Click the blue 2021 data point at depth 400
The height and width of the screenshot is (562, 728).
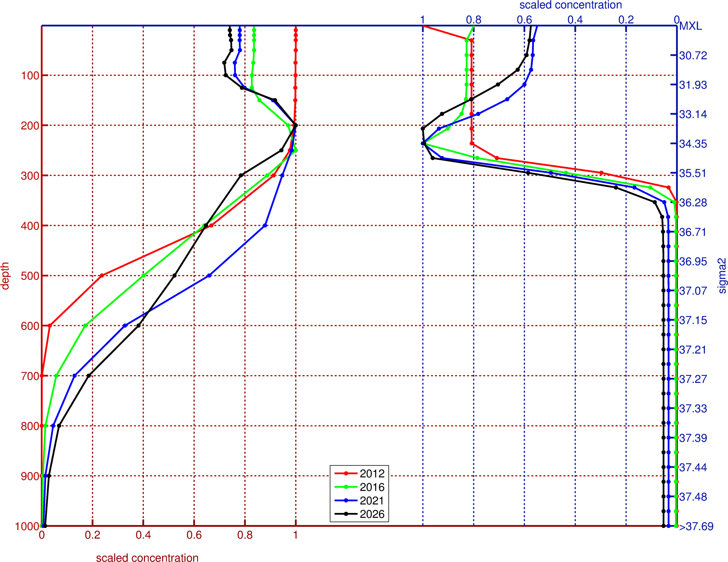[265, 226]
